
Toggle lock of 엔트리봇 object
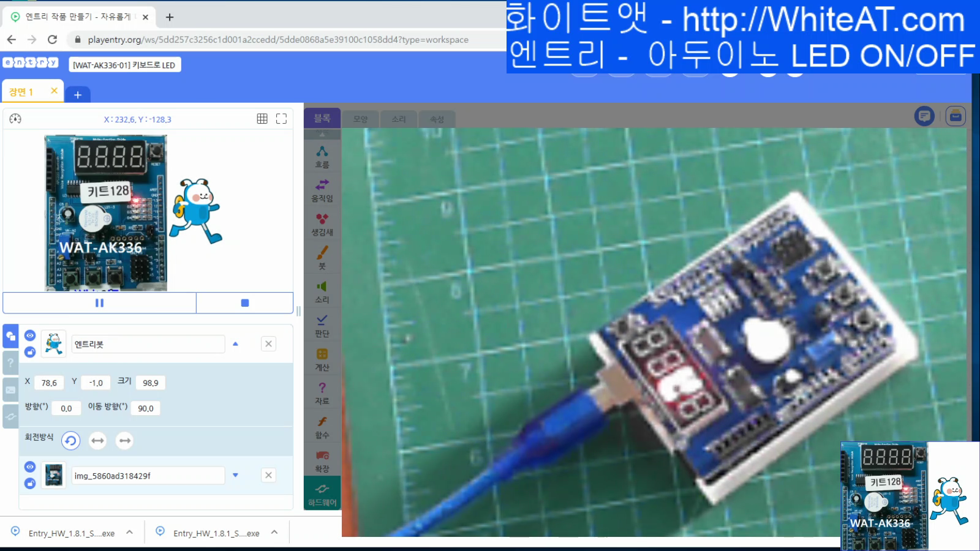coord(29,352)
